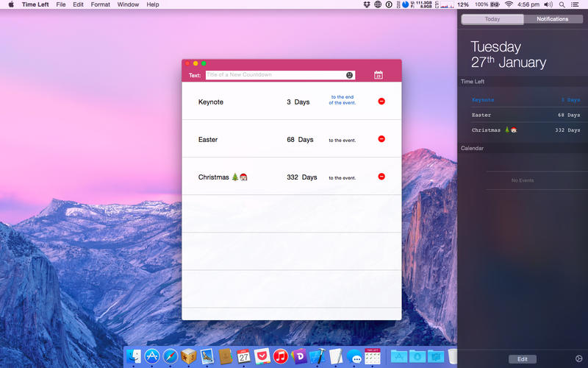Open Pocket from the Dock
Image resolution: width=588 pixels, height=368 pixels.
point(262,356)
